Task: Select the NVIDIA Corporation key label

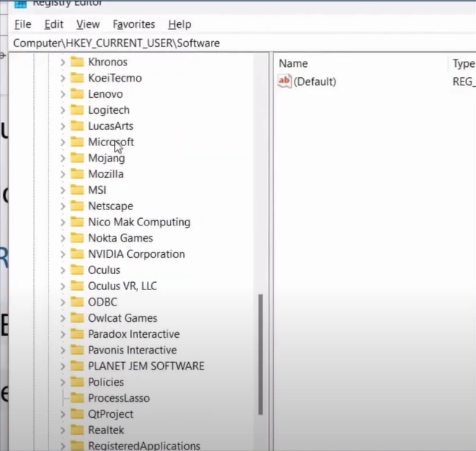Action: point(137,254)
